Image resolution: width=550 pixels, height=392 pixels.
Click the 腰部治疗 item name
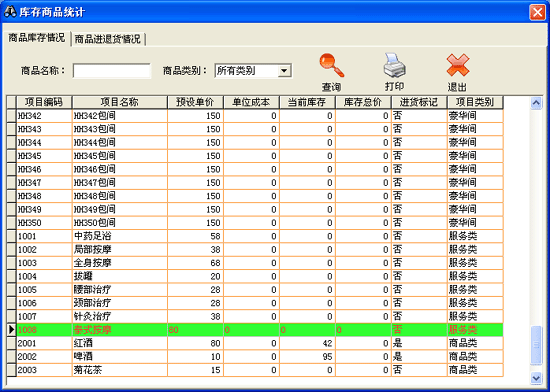coord(93,290)
